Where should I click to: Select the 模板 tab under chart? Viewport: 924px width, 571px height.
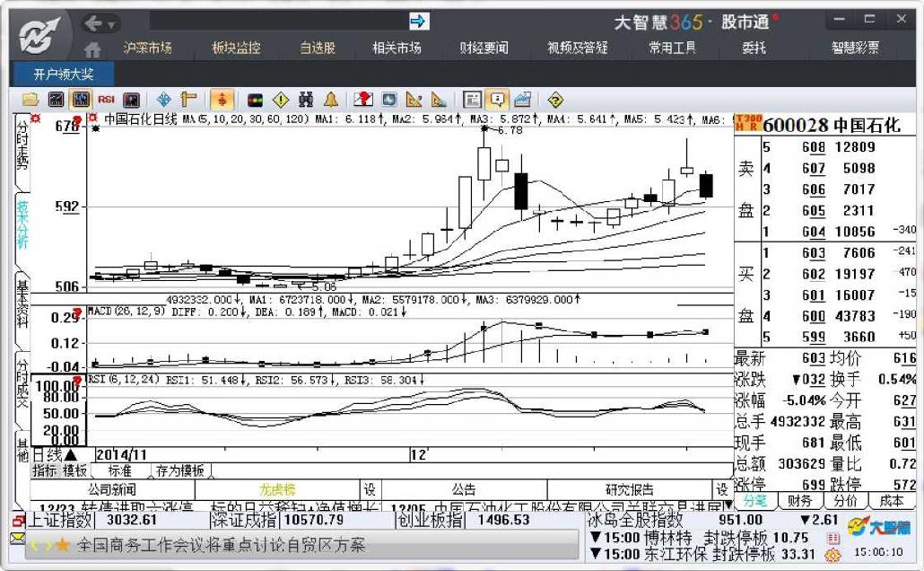(74, 470)
